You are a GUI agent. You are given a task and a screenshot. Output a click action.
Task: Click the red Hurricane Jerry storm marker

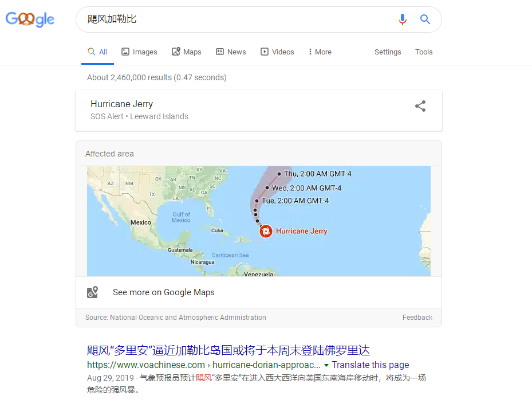[x=266, y=232]
